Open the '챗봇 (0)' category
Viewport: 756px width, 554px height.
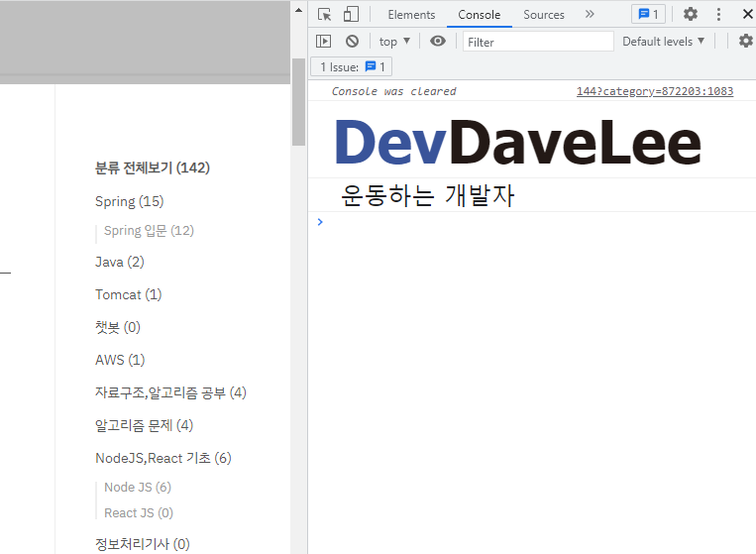[x=118, y=327]
